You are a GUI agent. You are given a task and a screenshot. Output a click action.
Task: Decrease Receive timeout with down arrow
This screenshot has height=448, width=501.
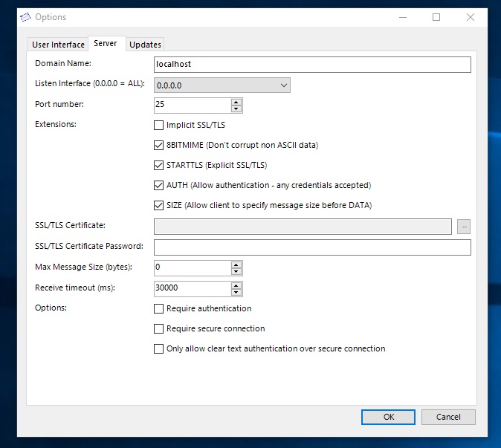236,292
